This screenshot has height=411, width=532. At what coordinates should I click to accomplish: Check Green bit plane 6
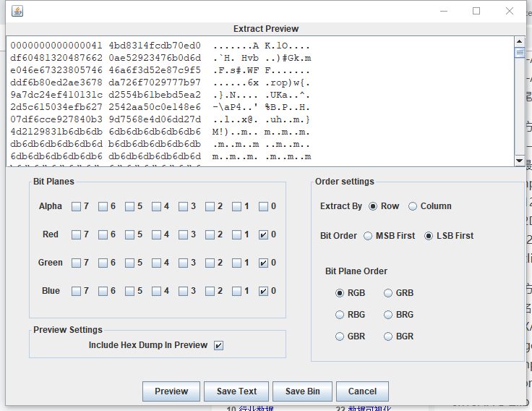103,263
